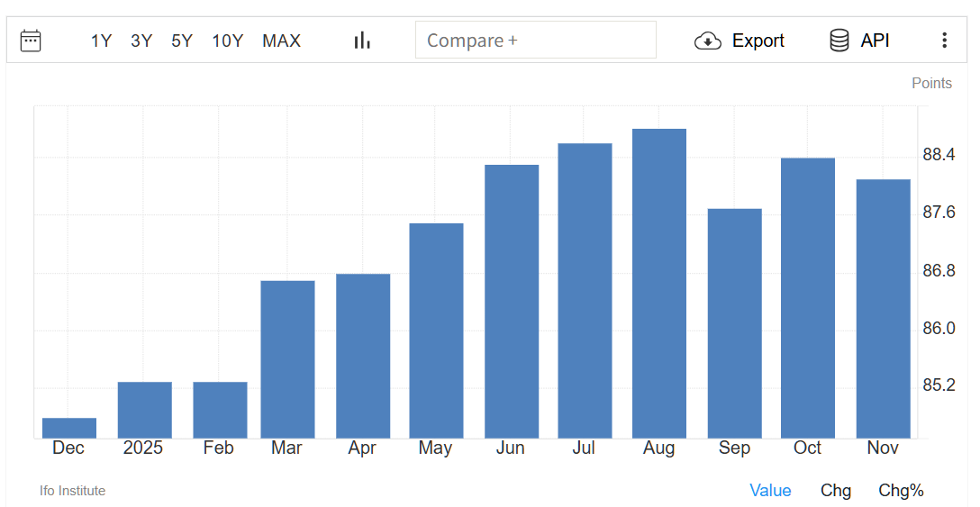Change chart type via bar chart icon
980x507 pixels.
point(362,41)
